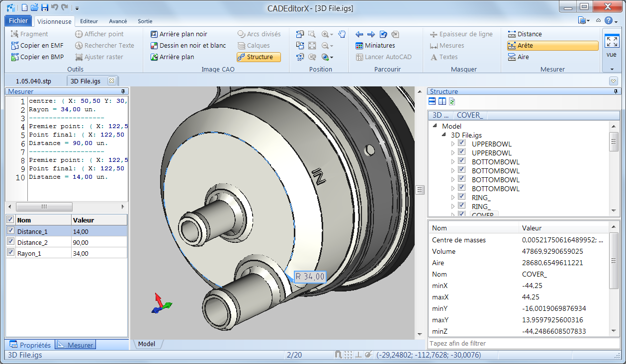
Task: Switch to the Editeur ribbon tab
Action: tap(89, 21)
